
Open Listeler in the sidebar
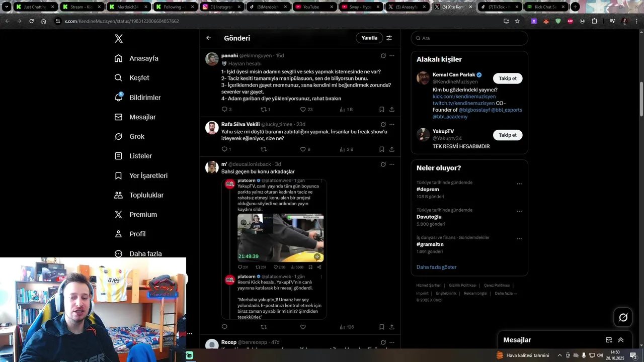(133, 156)
